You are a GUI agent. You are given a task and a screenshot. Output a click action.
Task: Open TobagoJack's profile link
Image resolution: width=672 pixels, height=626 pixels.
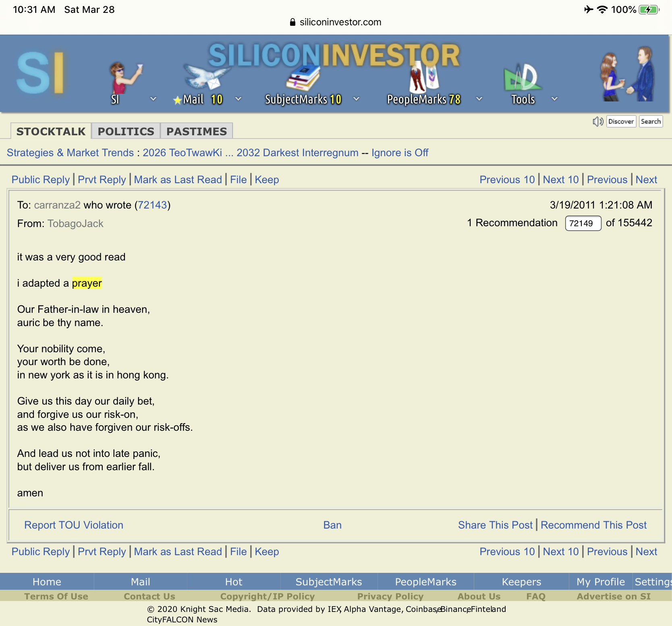(x=75, y=223)
